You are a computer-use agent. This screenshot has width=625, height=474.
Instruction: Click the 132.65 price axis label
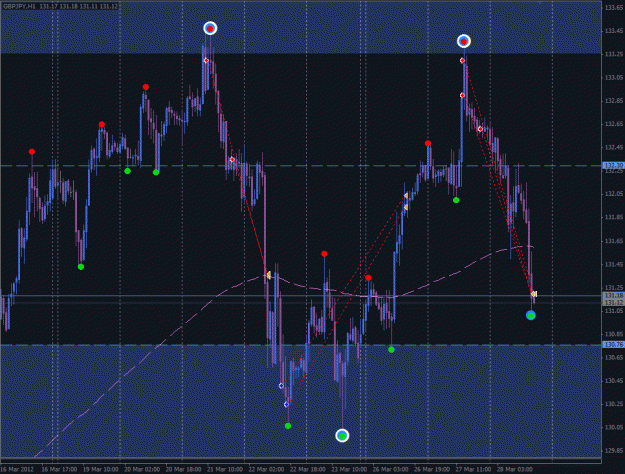(x=614, y=124)
